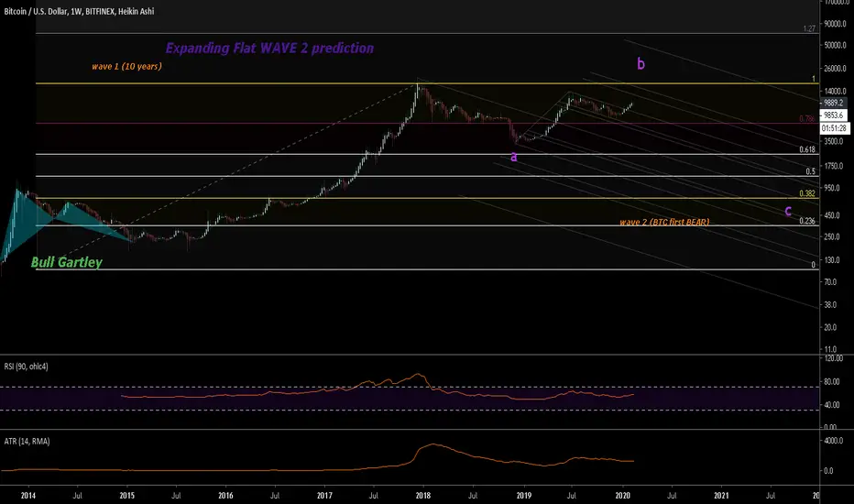This screenshot has width=854, height=504.
Task: Open the ATR (14, RMA) indicator legend
Action: click(27, 442)
